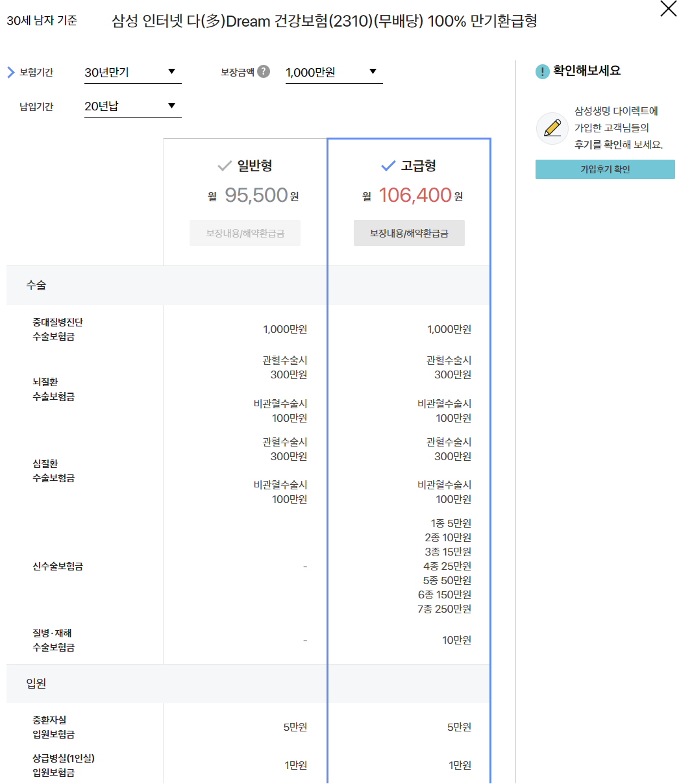Click 보장내용/해약환급금 button under 일반형
Viewport: 679px width, 784px height.
[x=245, y=233]
